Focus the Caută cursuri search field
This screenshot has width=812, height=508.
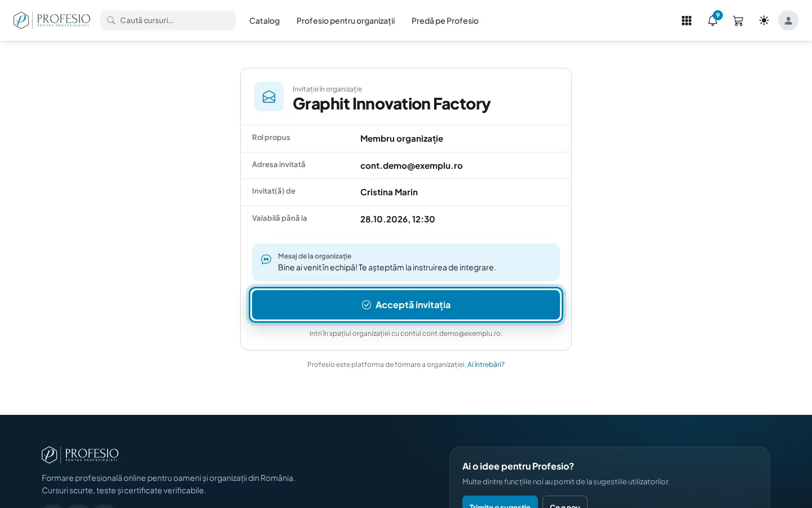coord(168,20)
